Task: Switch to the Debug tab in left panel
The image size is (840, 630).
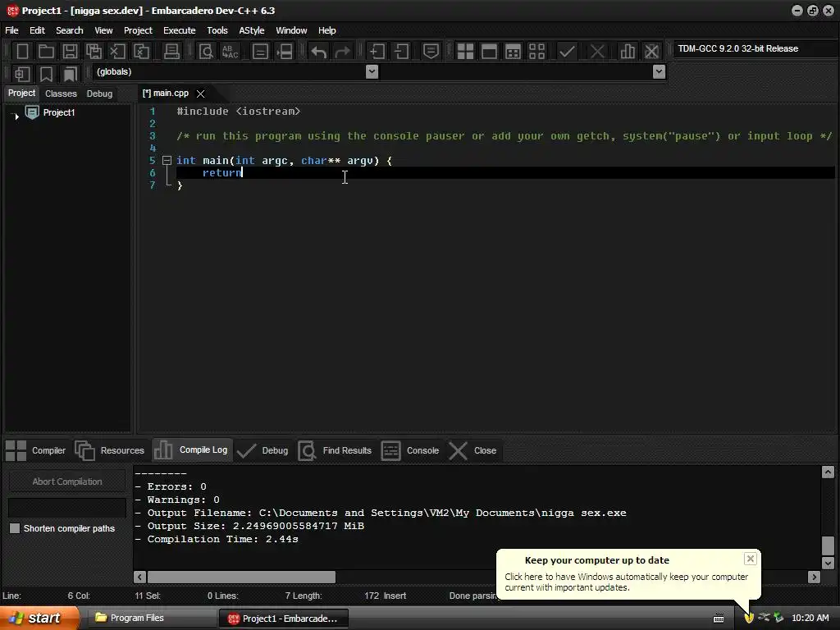Action: pyautogui.click(x=99, y=94)
